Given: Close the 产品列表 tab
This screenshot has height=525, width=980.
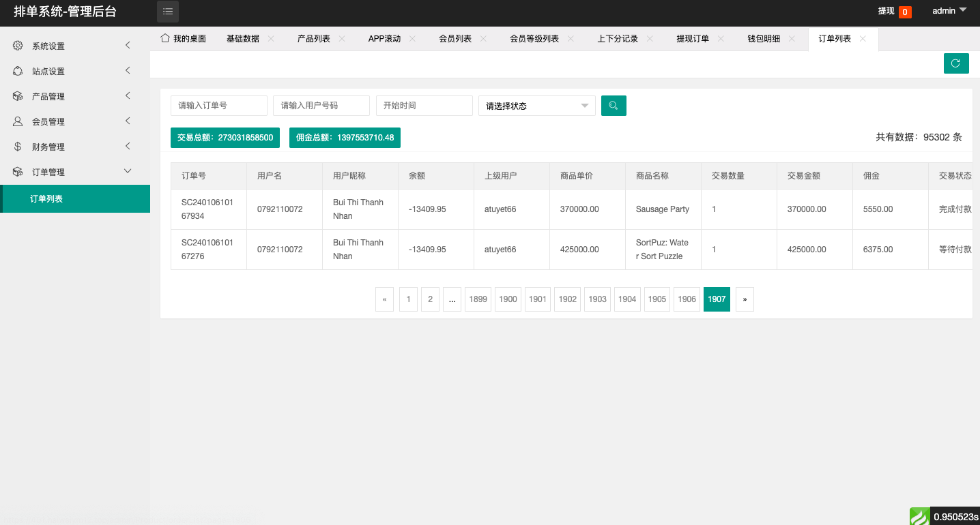Looking at the screenshot, I should pos(342,39).
